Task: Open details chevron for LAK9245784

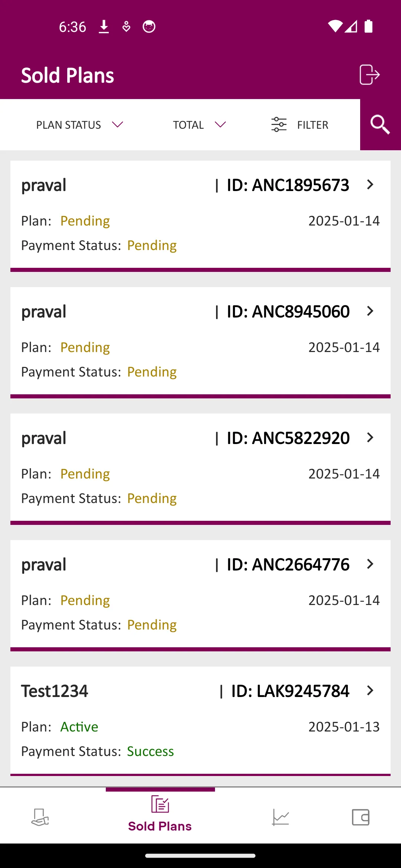Action: [370, 690]
